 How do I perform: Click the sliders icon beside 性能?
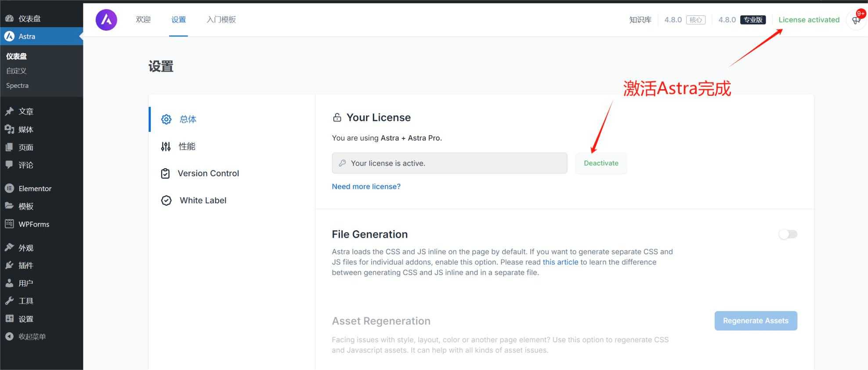pos(166,146)
